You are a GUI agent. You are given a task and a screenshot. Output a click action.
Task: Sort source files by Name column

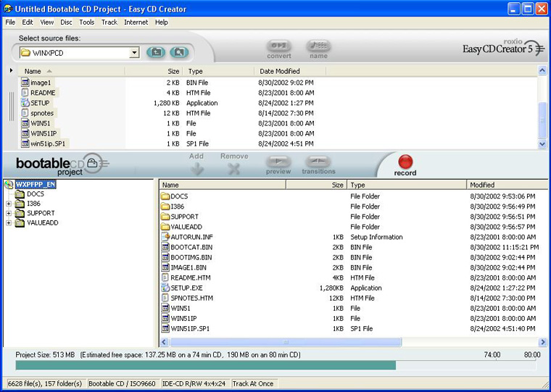(72, 71)
